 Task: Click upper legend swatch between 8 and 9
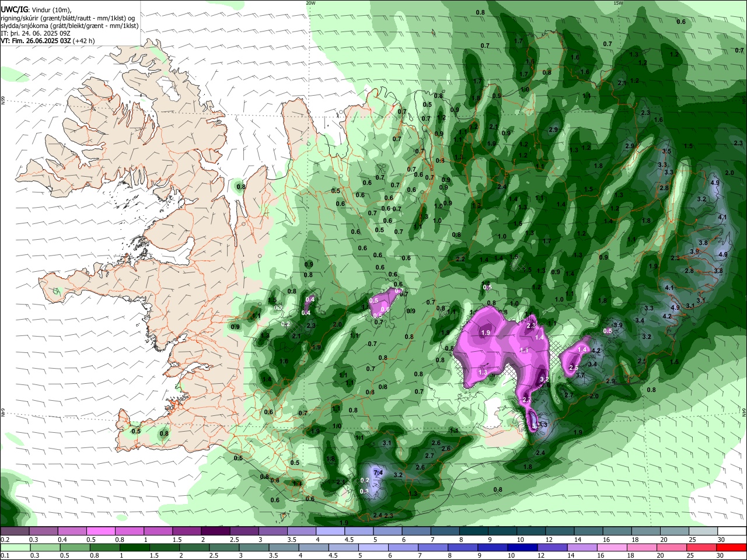click(x=473, y=531)
